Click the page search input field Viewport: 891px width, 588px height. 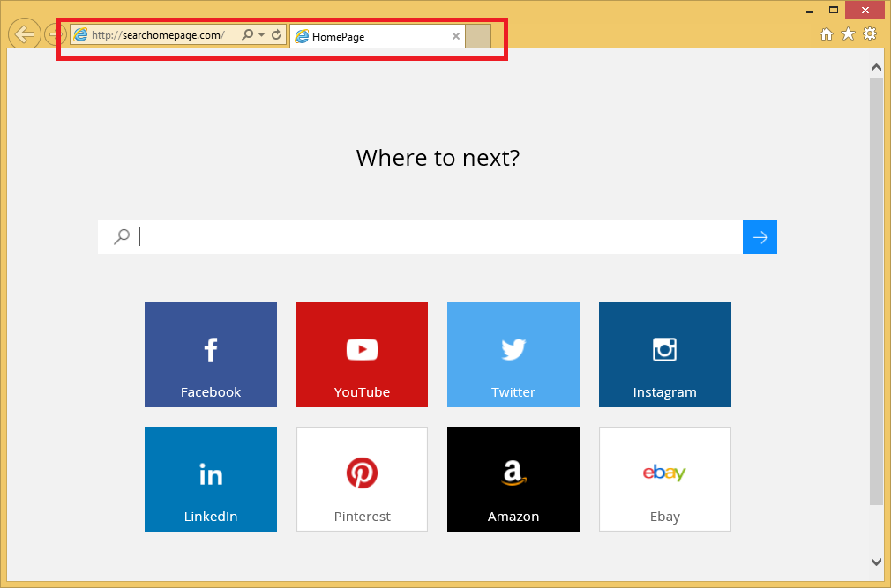pos(438,236)
